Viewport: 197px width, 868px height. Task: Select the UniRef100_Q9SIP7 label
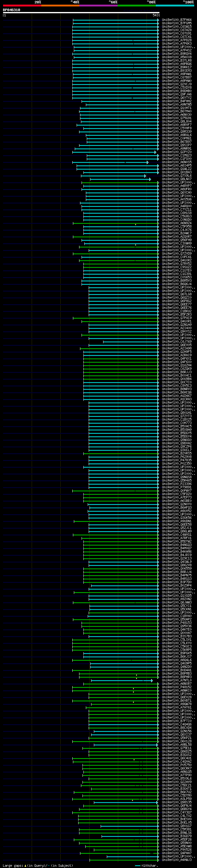pyautogui.click(x=177, y=145)
